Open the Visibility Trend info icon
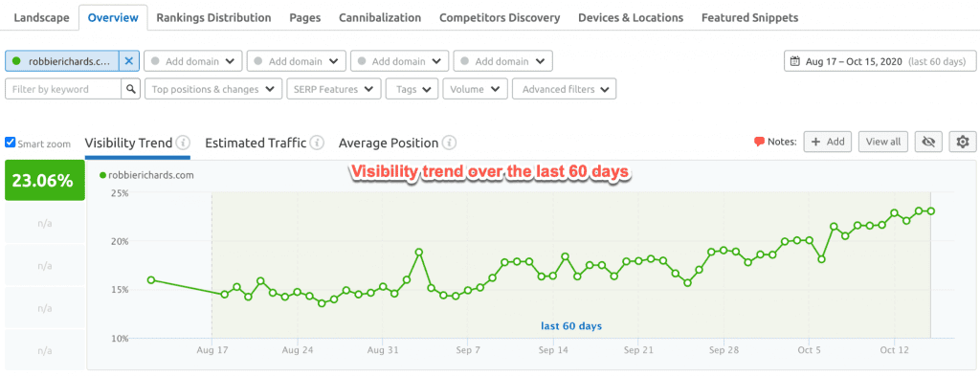 pyautogui.click(x=183, y=143)
